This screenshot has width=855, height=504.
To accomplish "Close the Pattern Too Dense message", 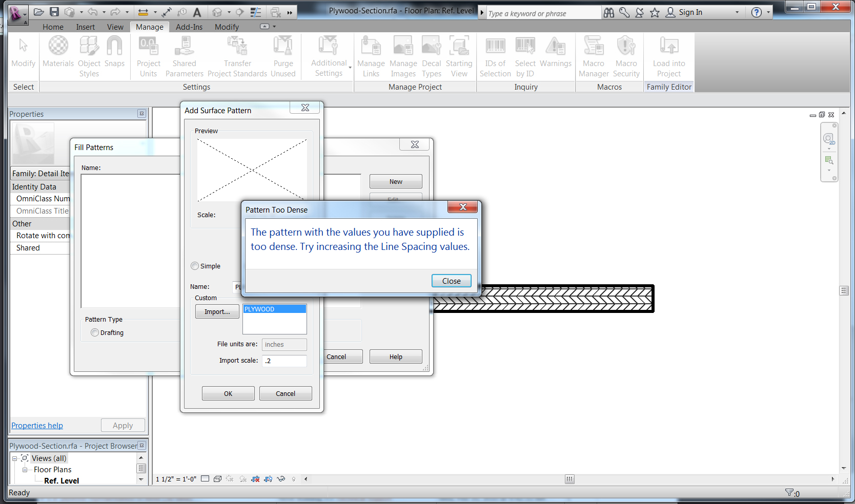I will (451, 281).
